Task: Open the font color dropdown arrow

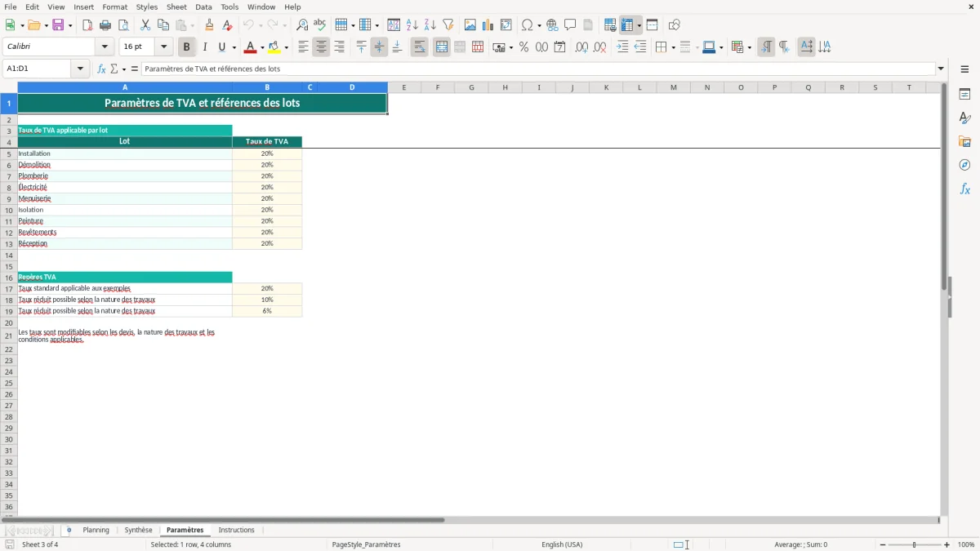Action: [262, 47]
